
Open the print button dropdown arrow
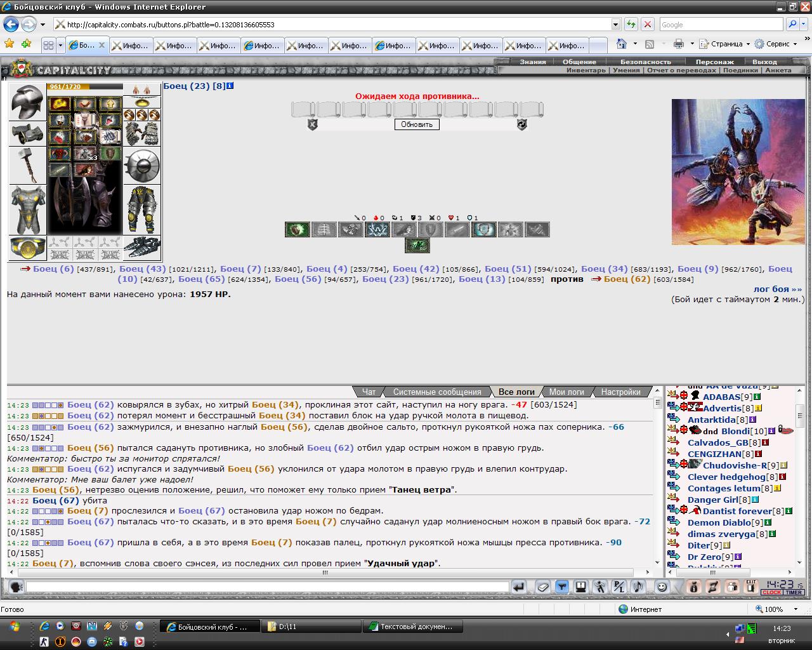click(691, 44)
